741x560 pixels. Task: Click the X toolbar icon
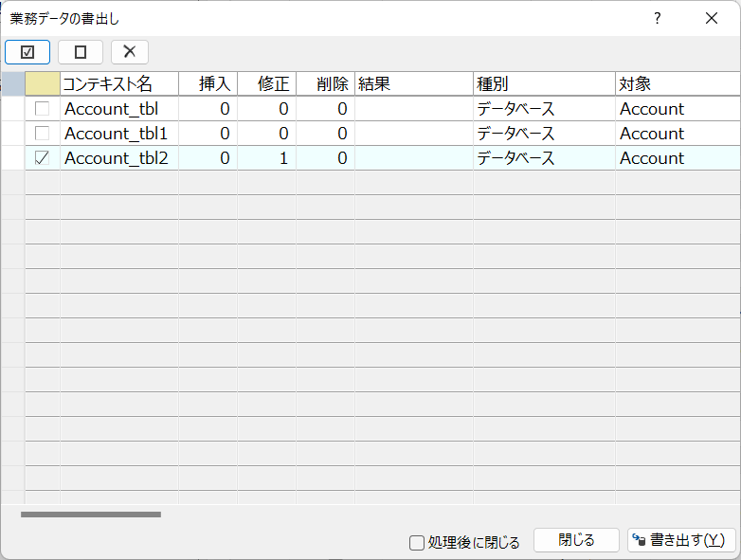click(130, 52)
